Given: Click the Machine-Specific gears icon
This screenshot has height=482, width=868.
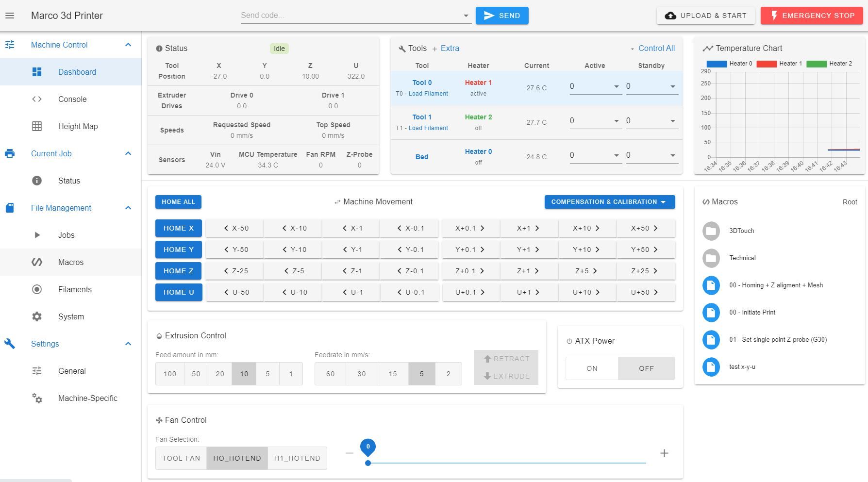Looking at the screenshot, I should 37,398.
